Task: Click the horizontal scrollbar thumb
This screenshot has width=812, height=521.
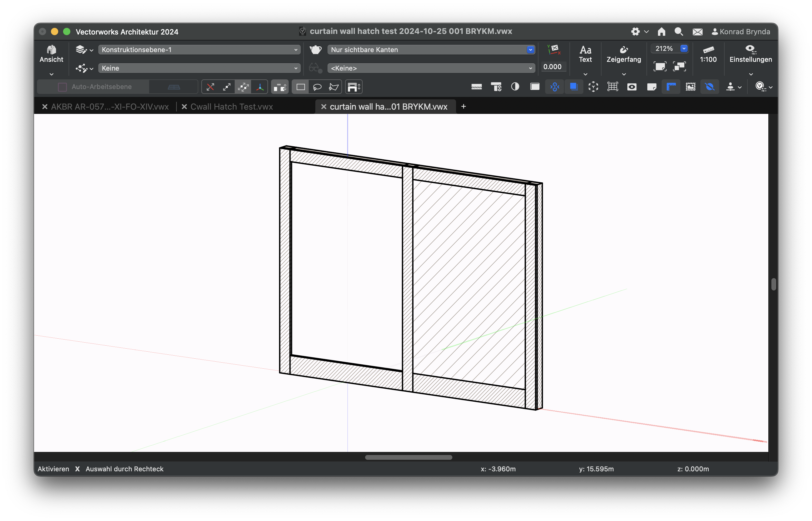Action: pyautogui.click(x=408, y=457)
